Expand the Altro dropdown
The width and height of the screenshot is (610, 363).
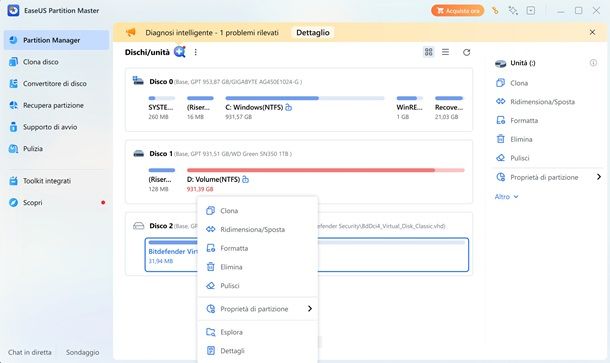tap(506, 196)
